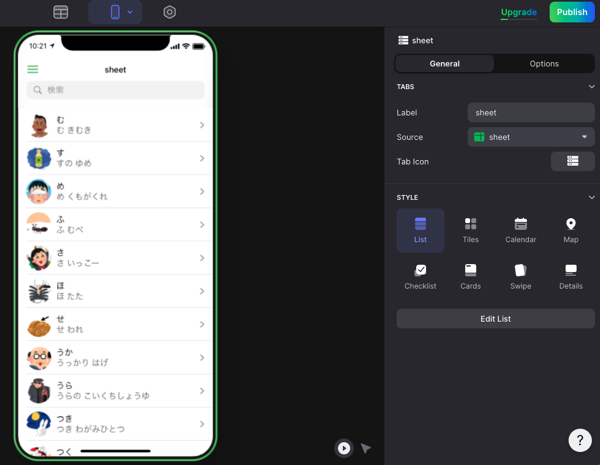Click the Publish button
Image resolution: width=600 pixels, height=465 pixels.
pyautogui.click(x=572, y=12)
